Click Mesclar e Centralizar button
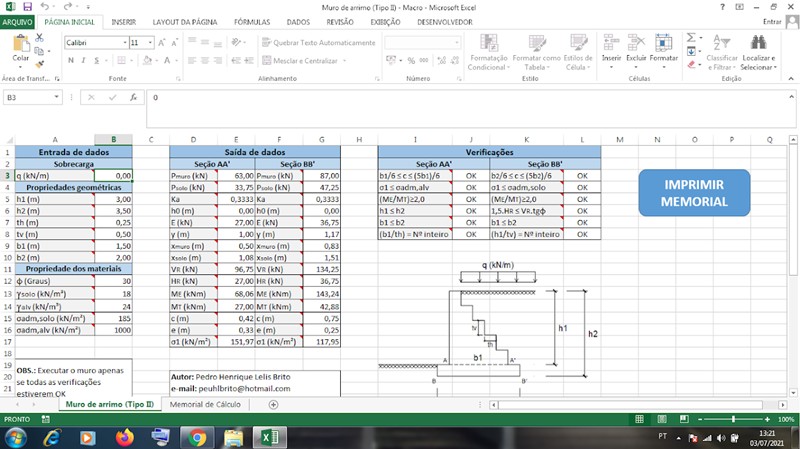800x449 pixels. 301,61
